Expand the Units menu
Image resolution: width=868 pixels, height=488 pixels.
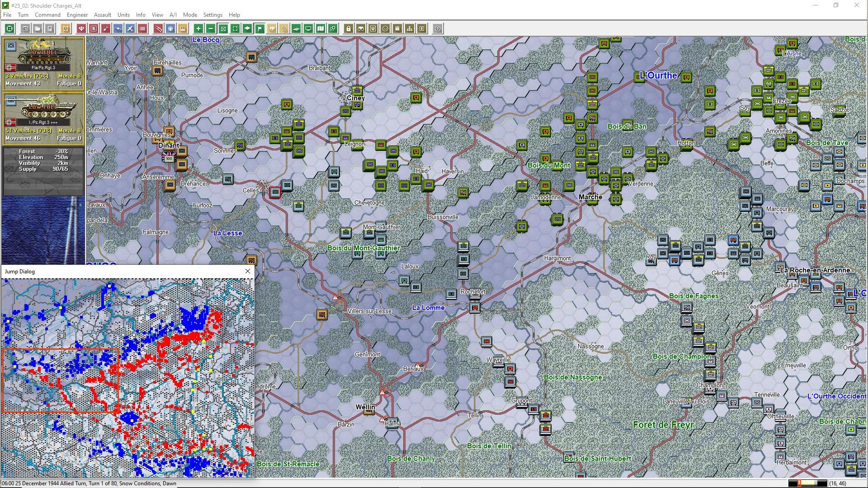[x=123, y=14]
